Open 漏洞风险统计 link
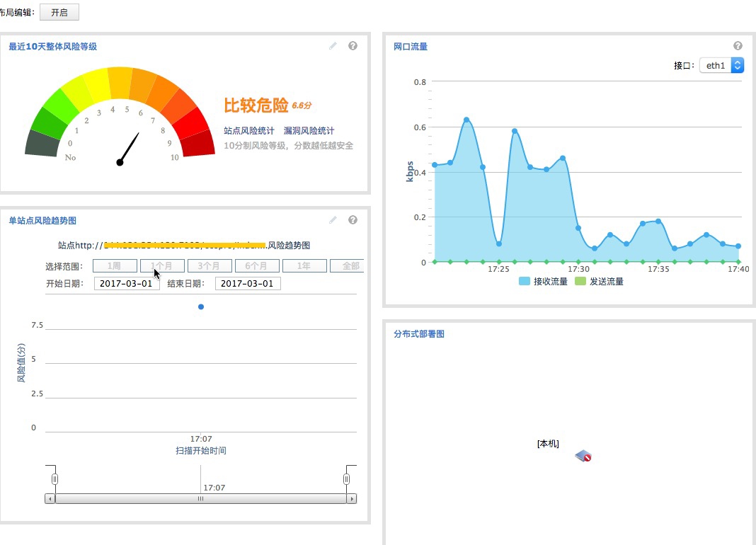This screenshot has height=545, width=756. tap(309, 131)
